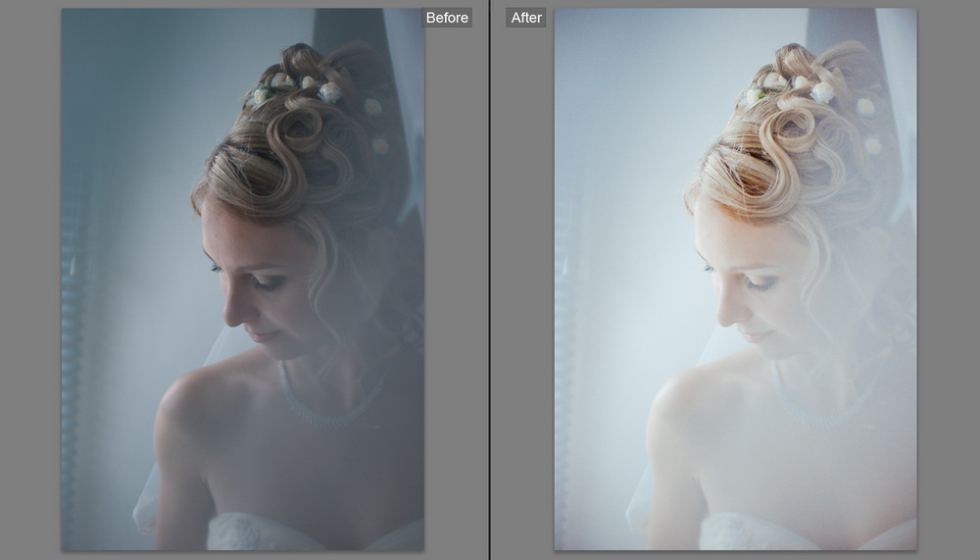The image size is (980, 560).
Task: Click the After label
Action: click(526, 18)
